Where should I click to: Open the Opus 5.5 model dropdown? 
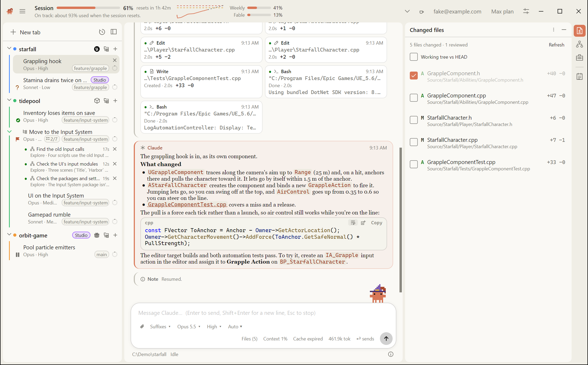189,326
